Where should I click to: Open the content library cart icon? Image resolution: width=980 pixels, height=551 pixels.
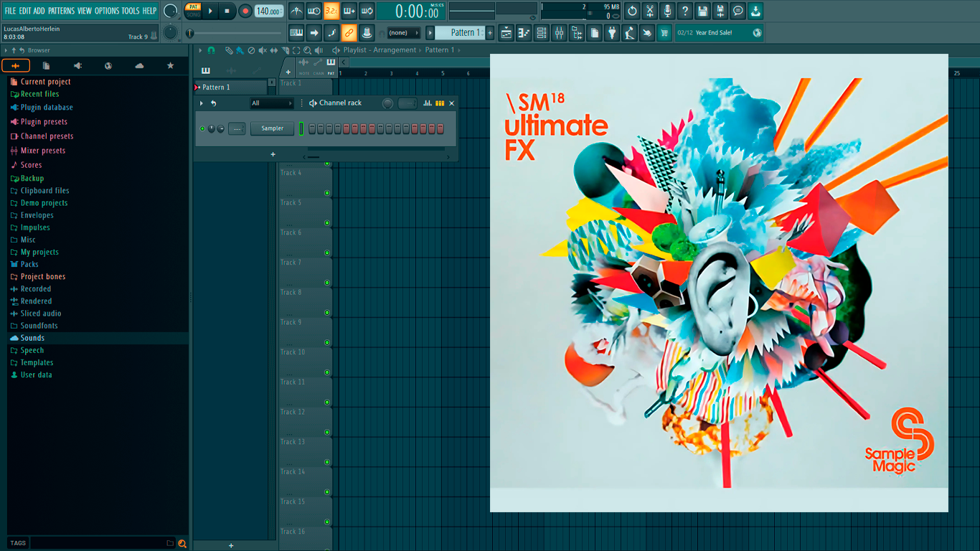point(664,32)
